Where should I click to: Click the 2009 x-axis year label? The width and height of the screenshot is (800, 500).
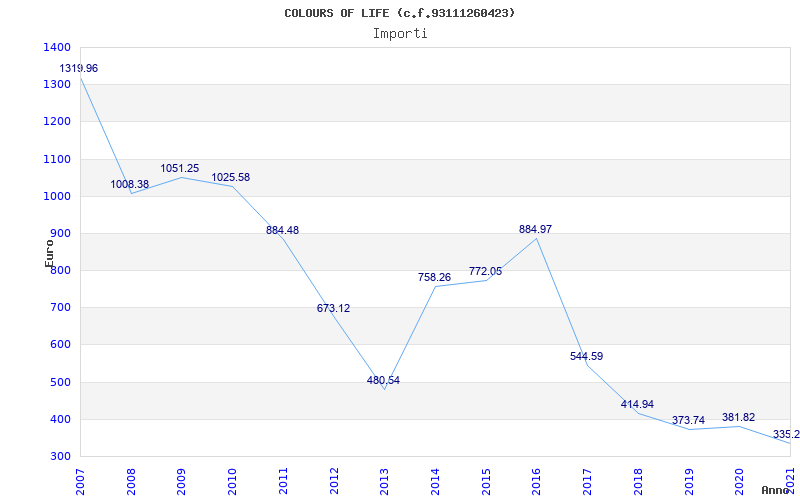(182, 479)
